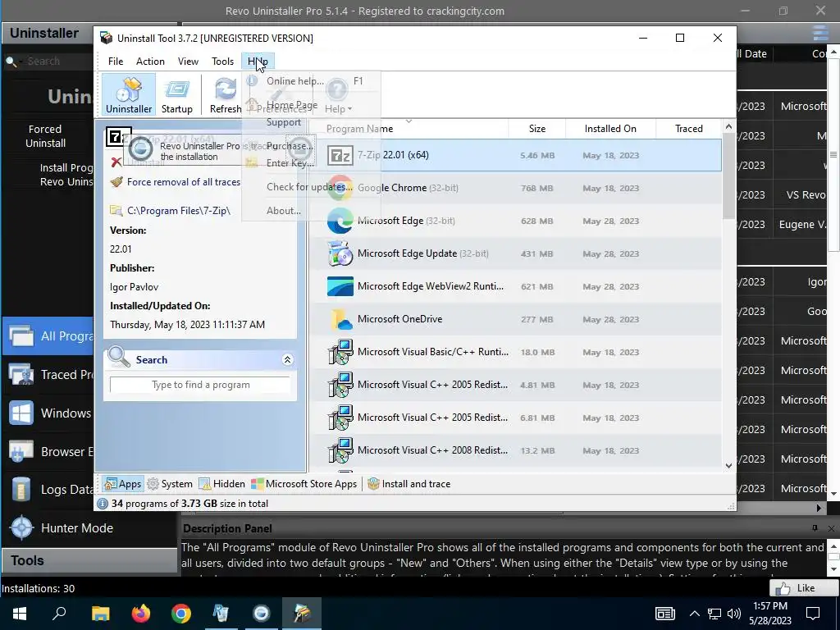
Task: Select Browser Extensions icon in Revo sidebar
Action: (x=21, y=452)
